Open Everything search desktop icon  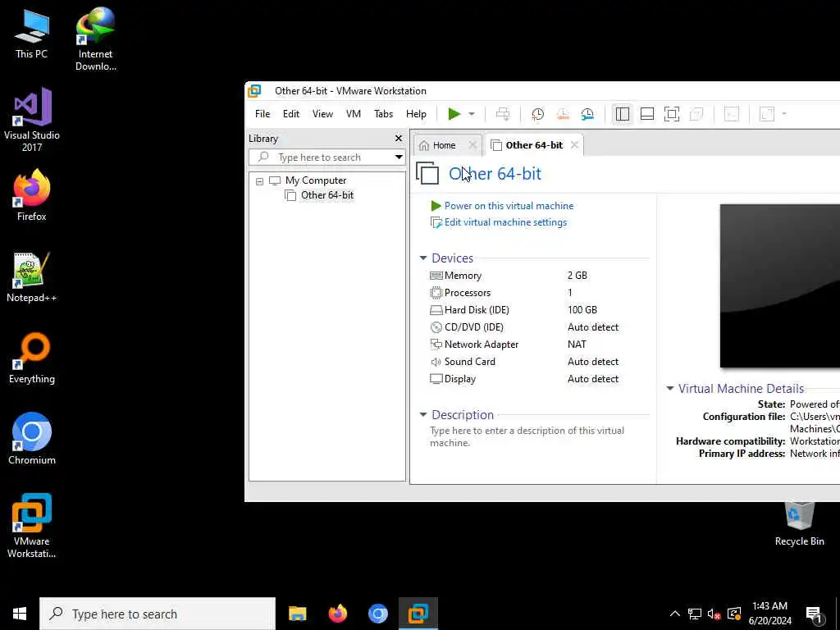tap(32, 358)
